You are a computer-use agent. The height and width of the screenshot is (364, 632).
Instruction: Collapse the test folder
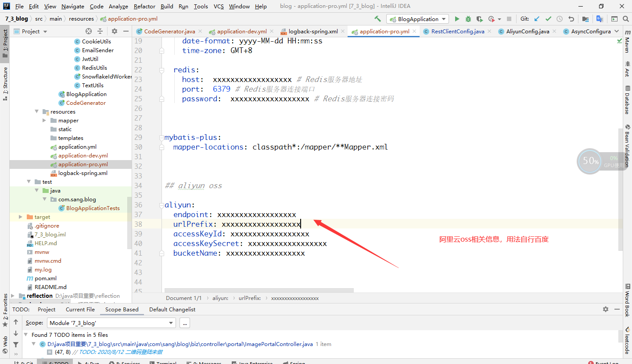pos(29,182)
